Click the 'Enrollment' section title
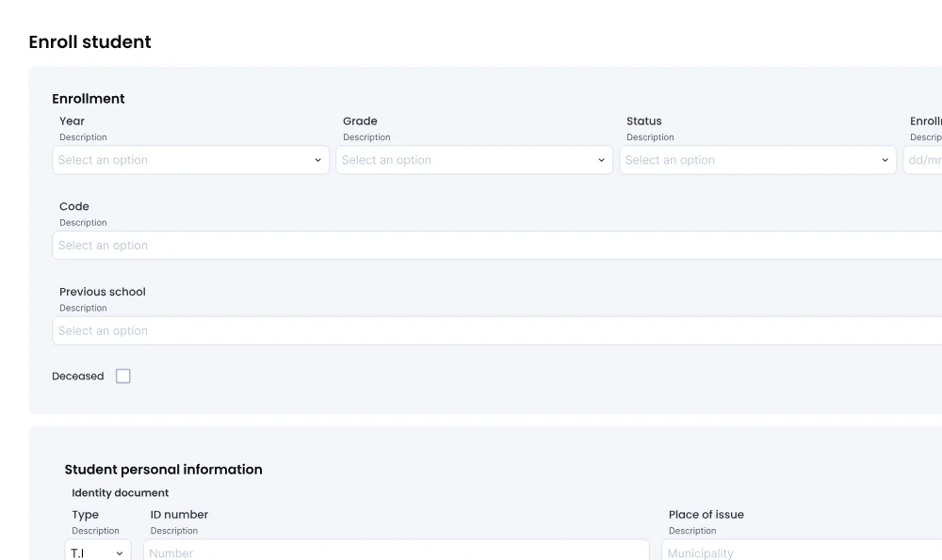This screenshot has width=942, height=560. tap(89, 99)
